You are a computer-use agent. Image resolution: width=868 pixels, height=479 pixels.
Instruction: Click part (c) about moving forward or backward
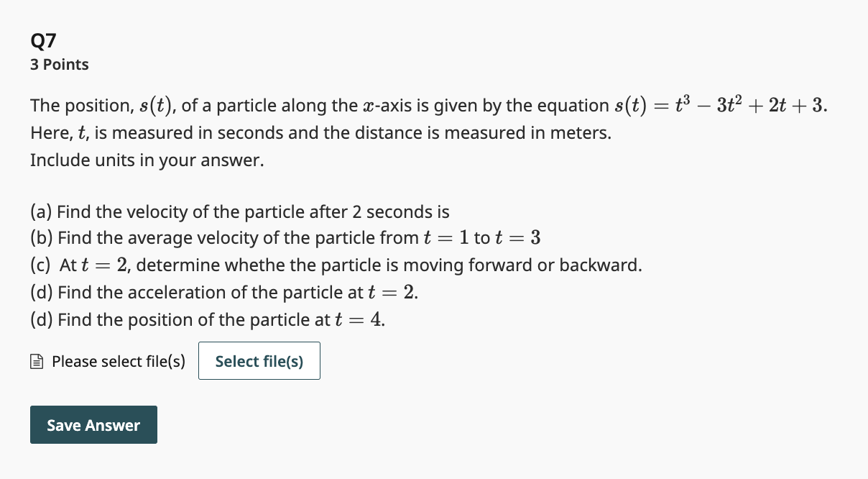coord(336,265)
